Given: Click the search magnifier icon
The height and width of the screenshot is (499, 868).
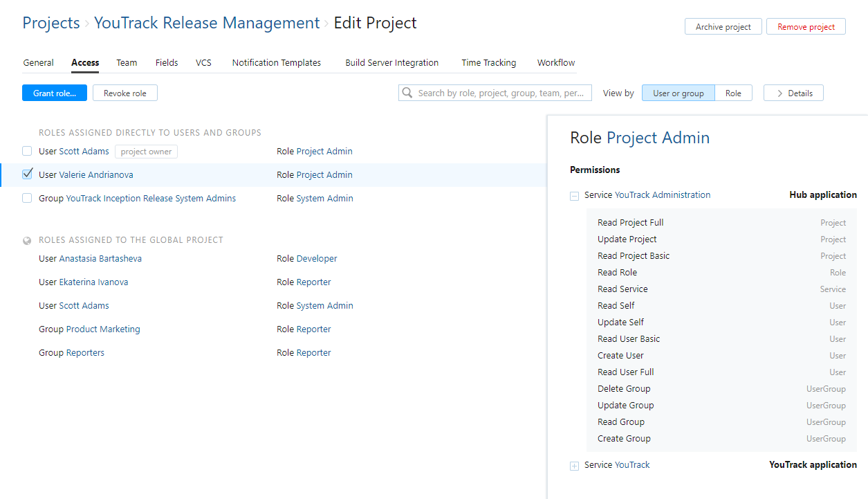Looking at the screenshot, I should [x=407, y=93].
